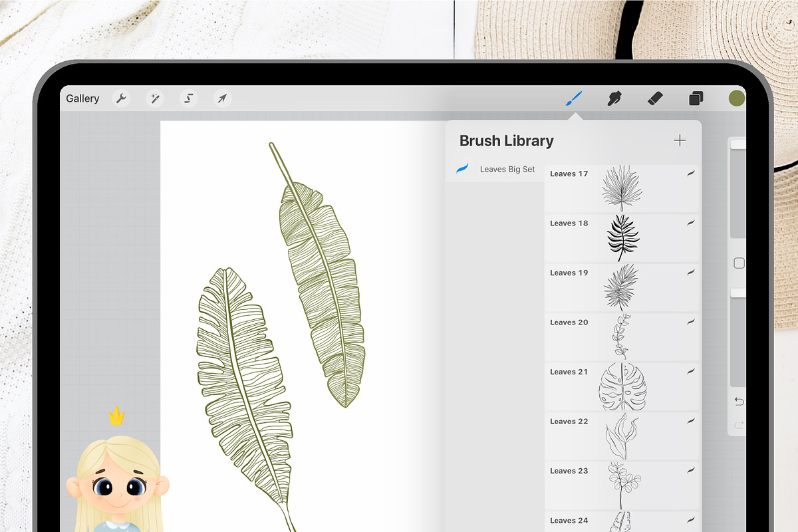The image size is (798, 532).
Task: Activate the Transform arrow tool
Action: pyautogui.click(x=222, y=98)
